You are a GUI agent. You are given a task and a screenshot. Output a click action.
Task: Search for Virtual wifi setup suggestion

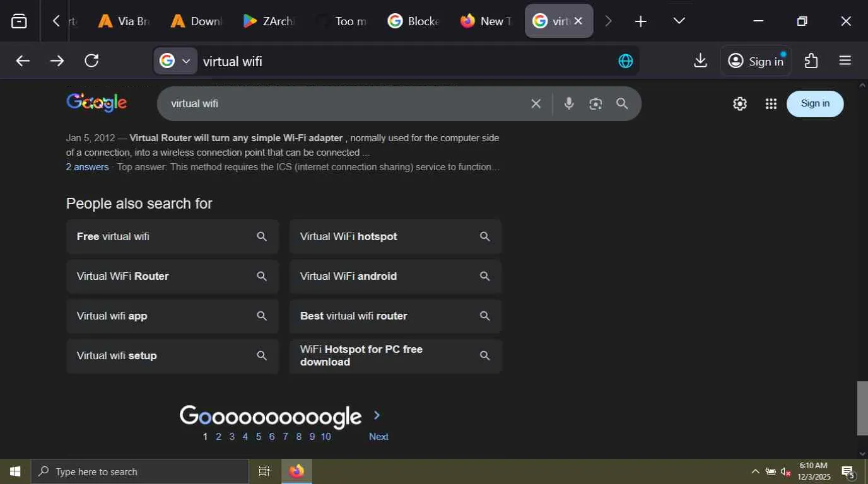click(172, 355)
